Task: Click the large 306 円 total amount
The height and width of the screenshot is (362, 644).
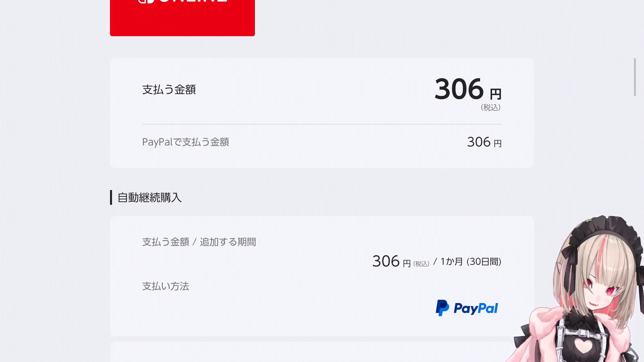Action: click(x=468, y=89)
